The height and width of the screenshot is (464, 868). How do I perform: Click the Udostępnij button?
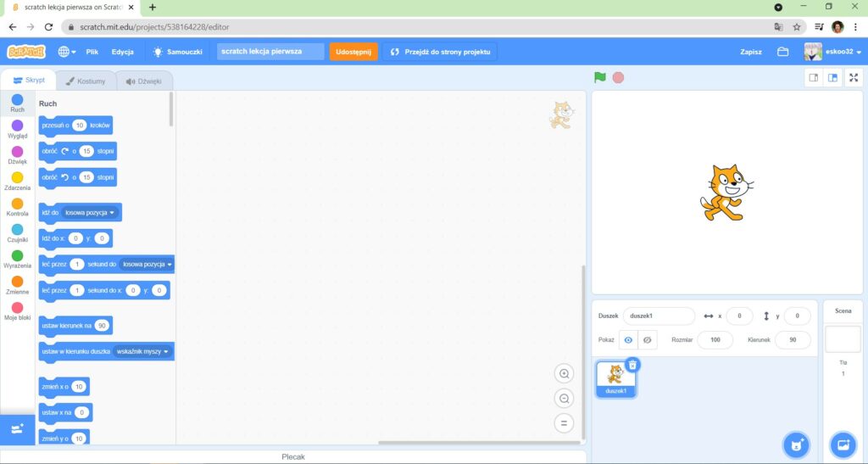pos(353,52)
